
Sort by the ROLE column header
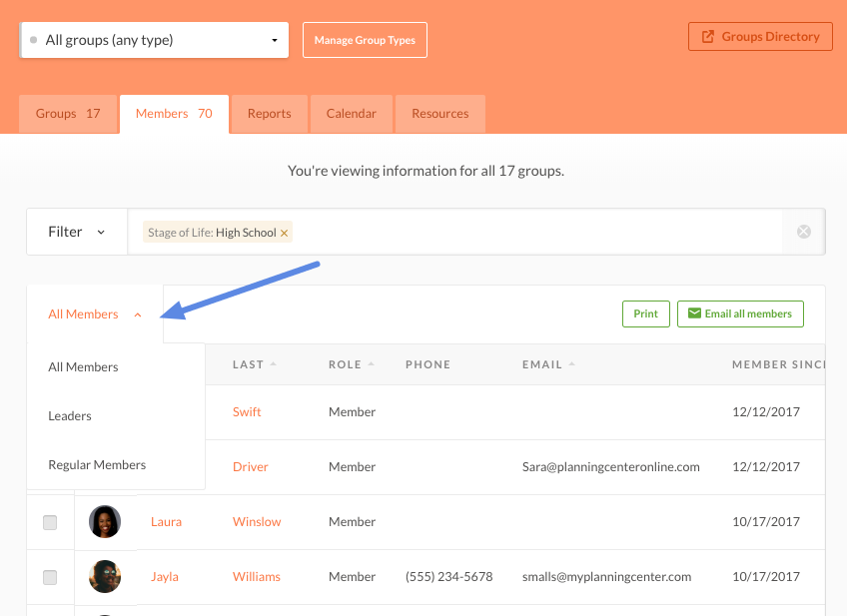click(352, 364)
